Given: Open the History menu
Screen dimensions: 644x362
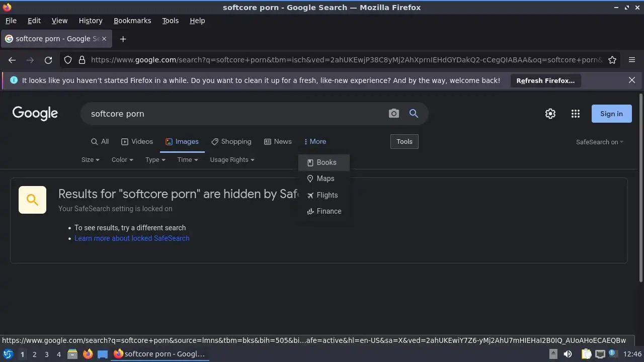Looking at the screenshot, I should coord(91,21).
